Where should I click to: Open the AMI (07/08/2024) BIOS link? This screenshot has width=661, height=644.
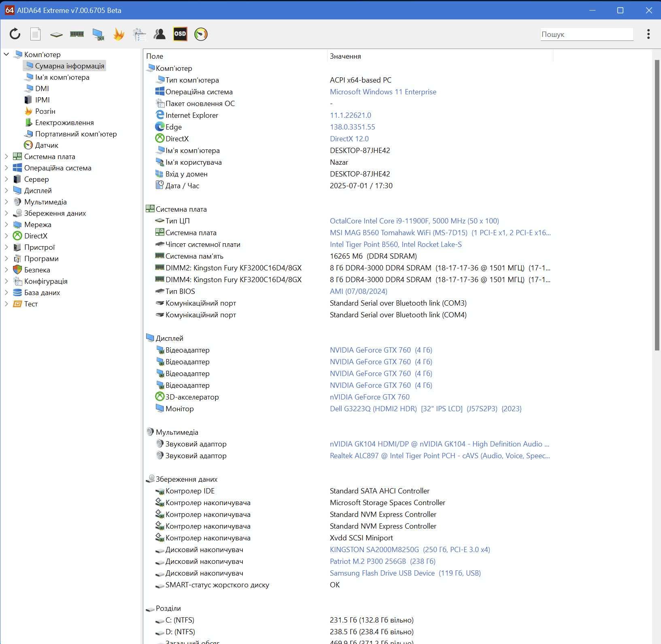358,291
